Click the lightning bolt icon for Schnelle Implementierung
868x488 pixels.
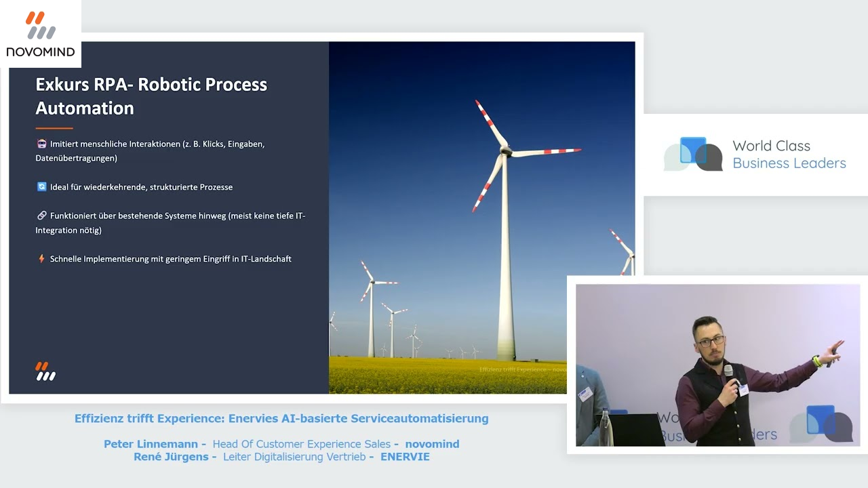tap(41, 258)
